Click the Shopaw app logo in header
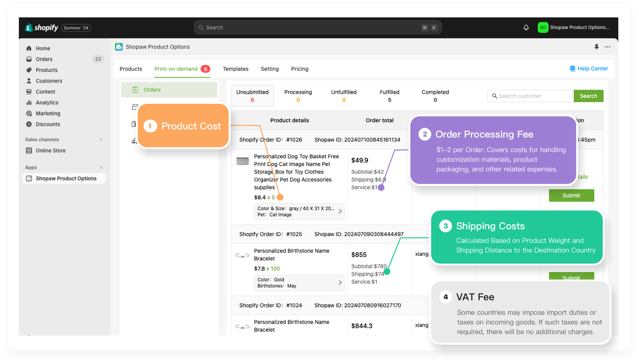The image size is (639, 364). click(x=119, y=47)
